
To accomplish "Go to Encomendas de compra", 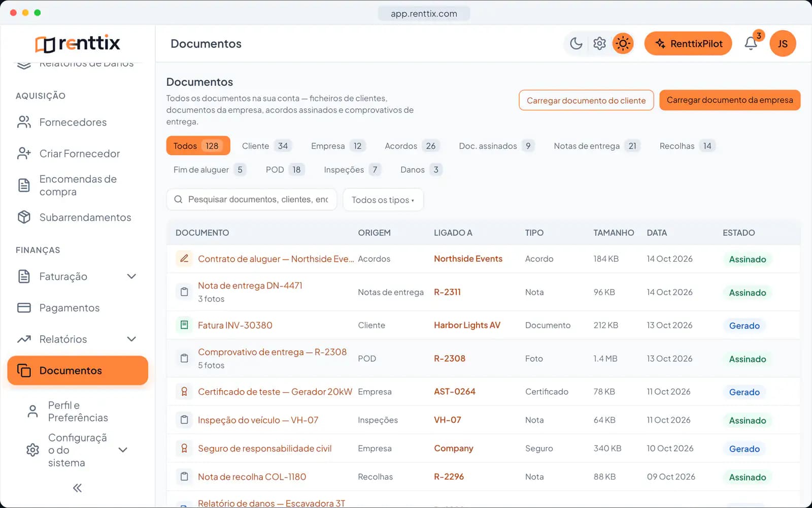I will coord(78,185).
